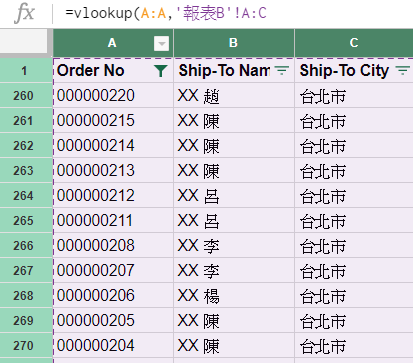Select 台北市 city cell in row 260
This screenshot has height=363, width=413.
(354, 95)
